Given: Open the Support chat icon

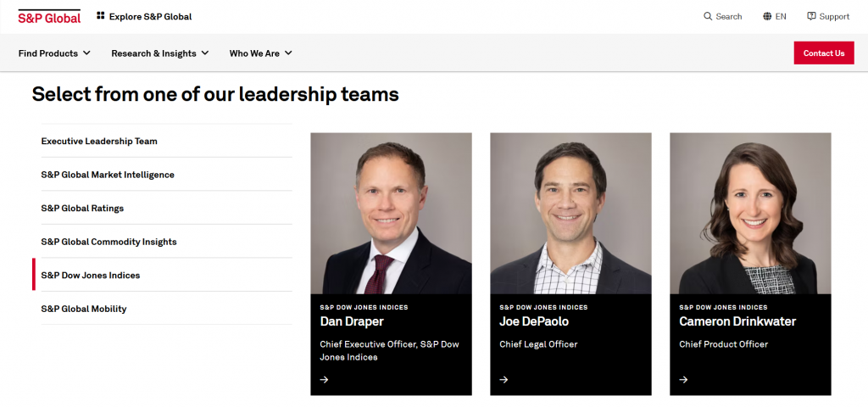Looking at the screenshot, I should coord(811,16).
